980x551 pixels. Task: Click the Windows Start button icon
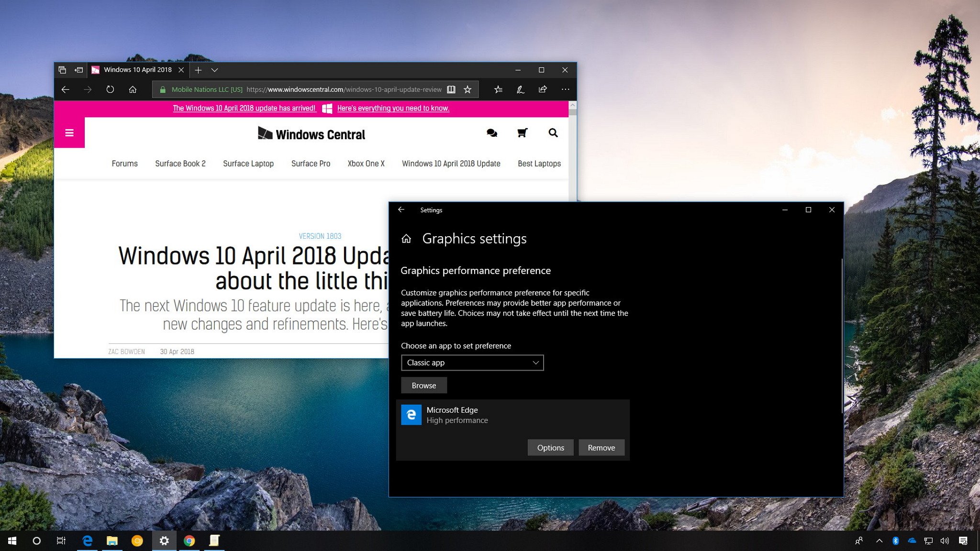(12, 541)
